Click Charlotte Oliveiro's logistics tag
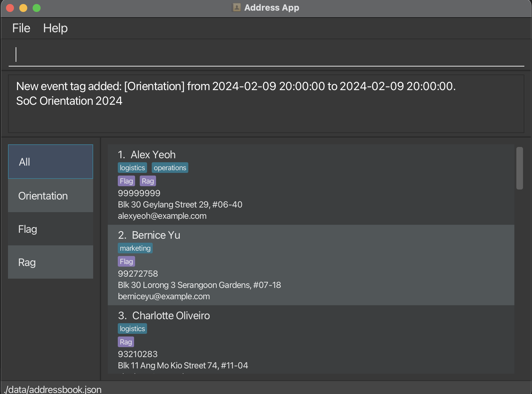The height and width of the screenshot is (394, 532). coord(132,329)
